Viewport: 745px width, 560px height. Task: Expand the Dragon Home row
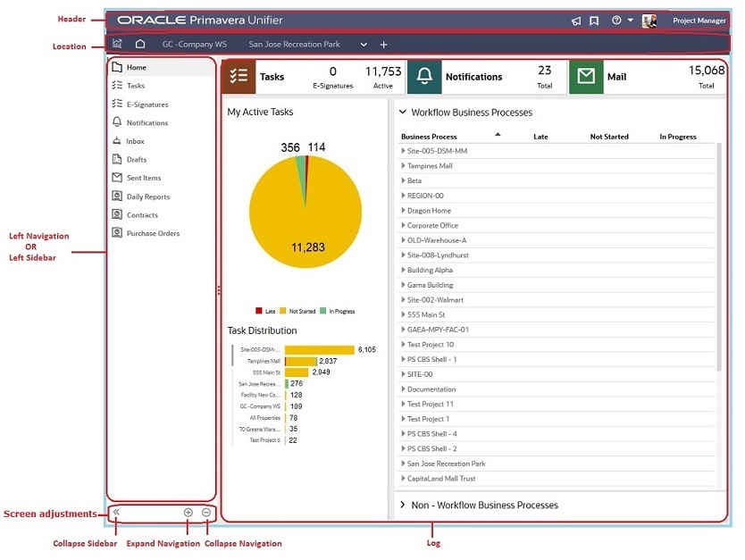404,211
